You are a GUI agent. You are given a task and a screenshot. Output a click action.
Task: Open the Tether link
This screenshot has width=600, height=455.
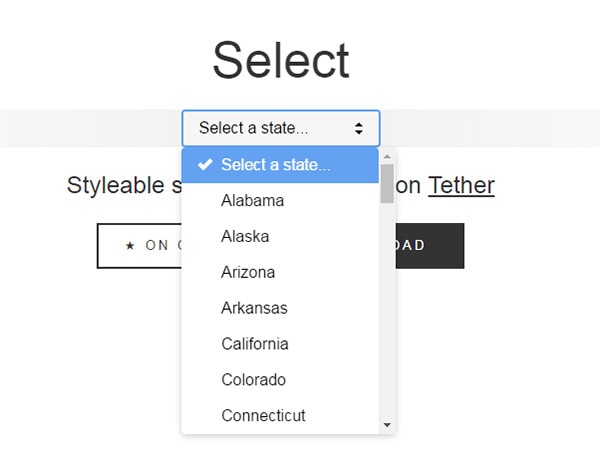point(461,186)
